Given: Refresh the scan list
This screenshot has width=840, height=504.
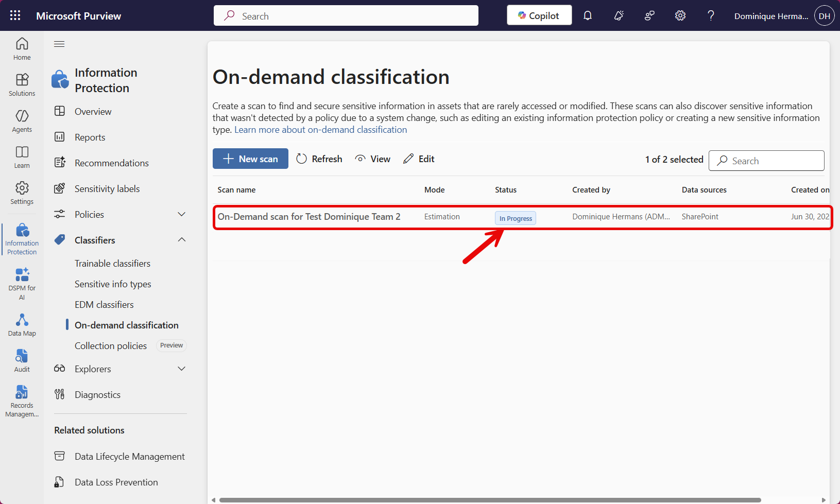Looking at the screenshot, I should click(x=319, y=159).
